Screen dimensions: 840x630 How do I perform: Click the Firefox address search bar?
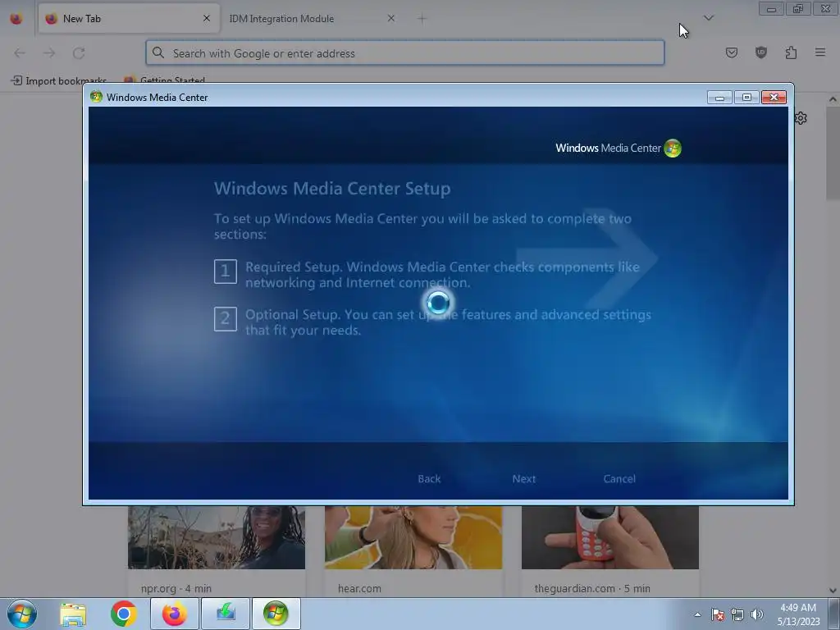(x=405, y=53)
